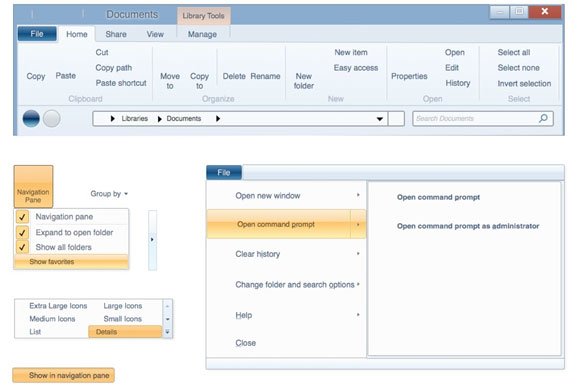Expand the Clear history submenu arrow
Viewport: 580px width, 387px height.
[x=358, y=253]
